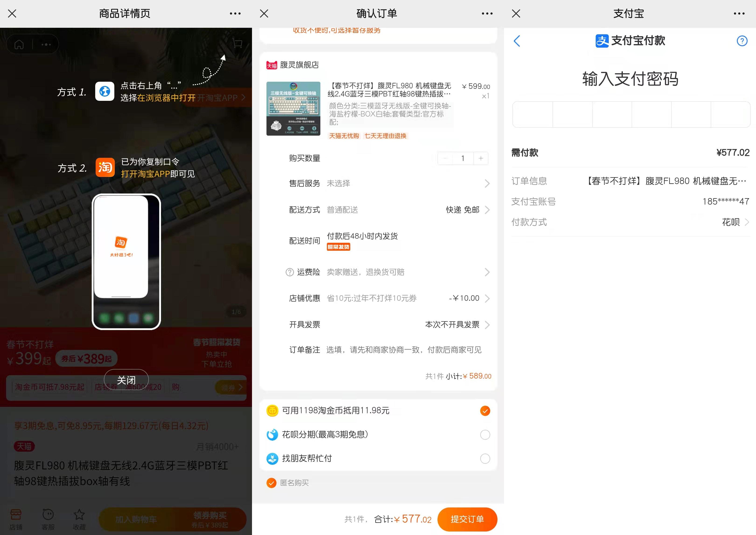Image resolution: width=756 pixels, height=535 pixels.
Task: Click the 需付款 ¥577.02 amount
Action: 733,152
